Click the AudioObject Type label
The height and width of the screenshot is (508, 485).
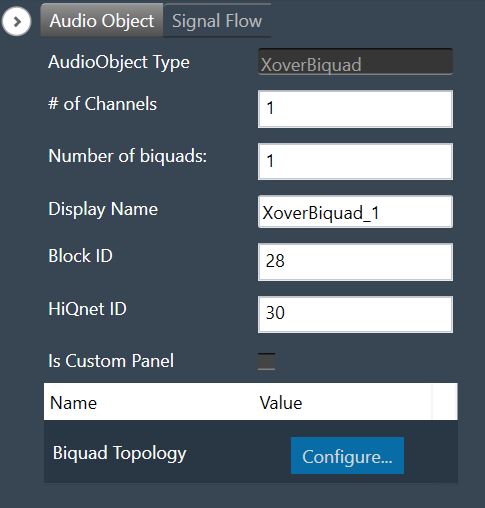click(119, 62)
